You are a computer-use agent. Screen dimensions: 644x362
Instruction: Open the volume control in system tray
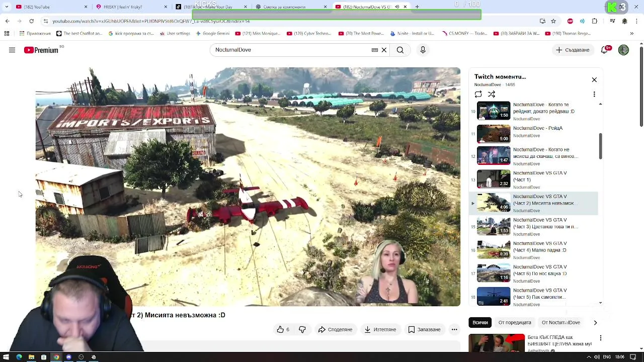point(597,357)
